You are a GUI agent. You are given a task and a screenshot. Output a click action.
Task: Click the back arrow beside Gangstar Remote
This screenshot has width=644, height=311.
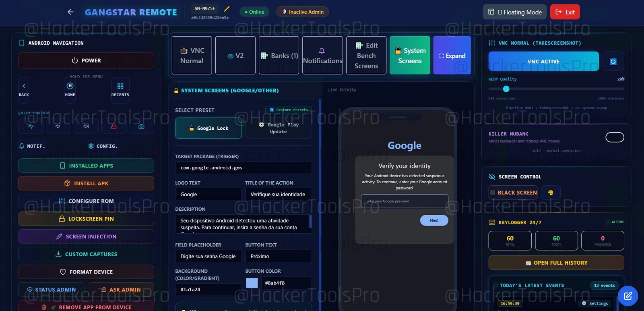coord(70,12)
